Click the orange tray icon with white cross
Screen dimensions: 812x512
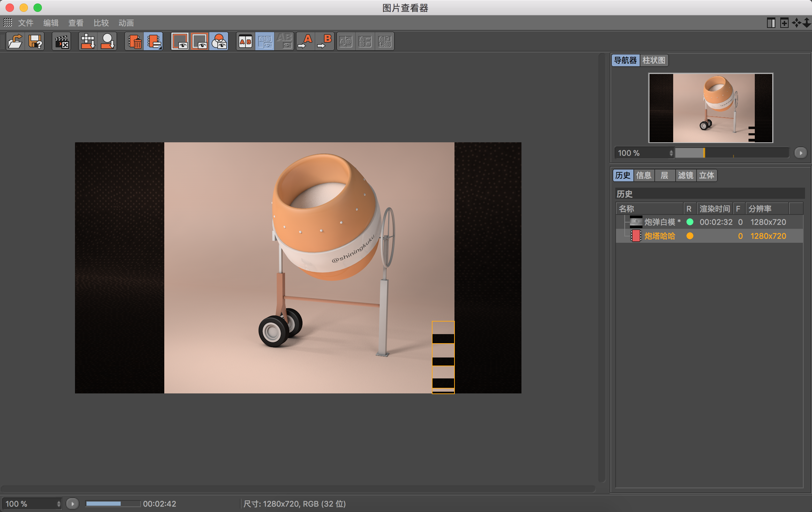click(x=88, y=42)
